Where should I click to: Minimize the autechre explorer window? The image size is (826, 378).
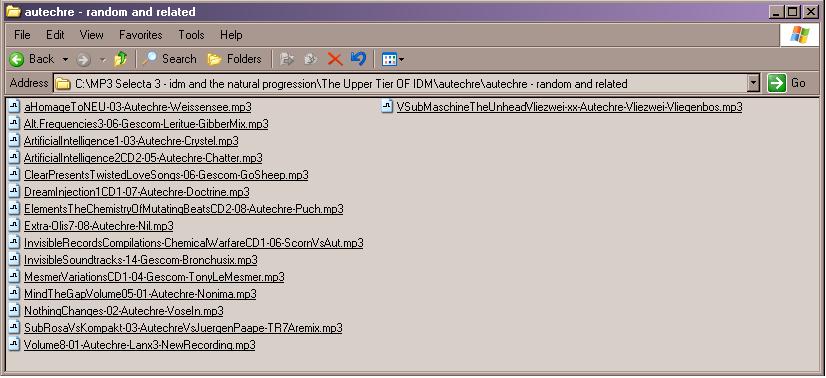(776, 12)
